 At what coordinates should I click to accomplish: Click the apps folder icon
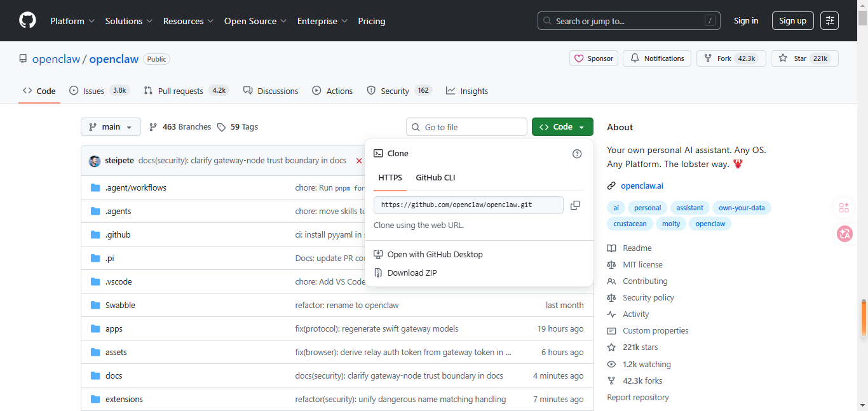(96, 328)
